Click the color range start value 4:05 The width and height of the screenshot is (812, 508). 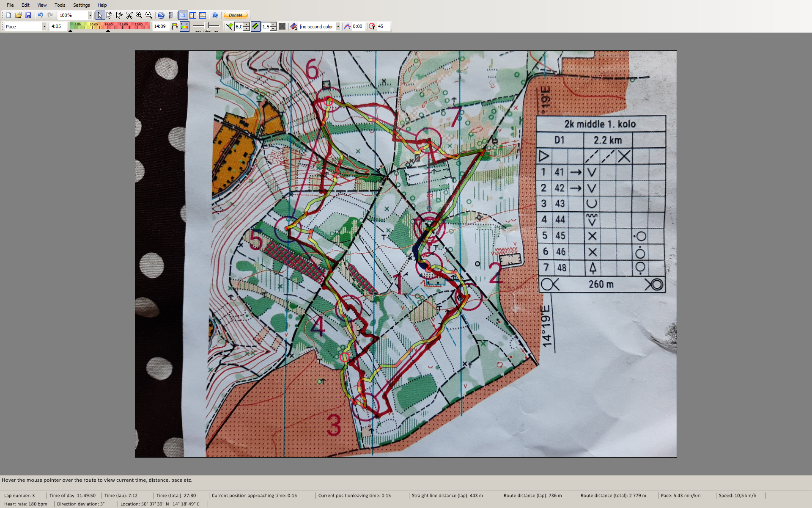pyautogui.click(x=58, y=26)
